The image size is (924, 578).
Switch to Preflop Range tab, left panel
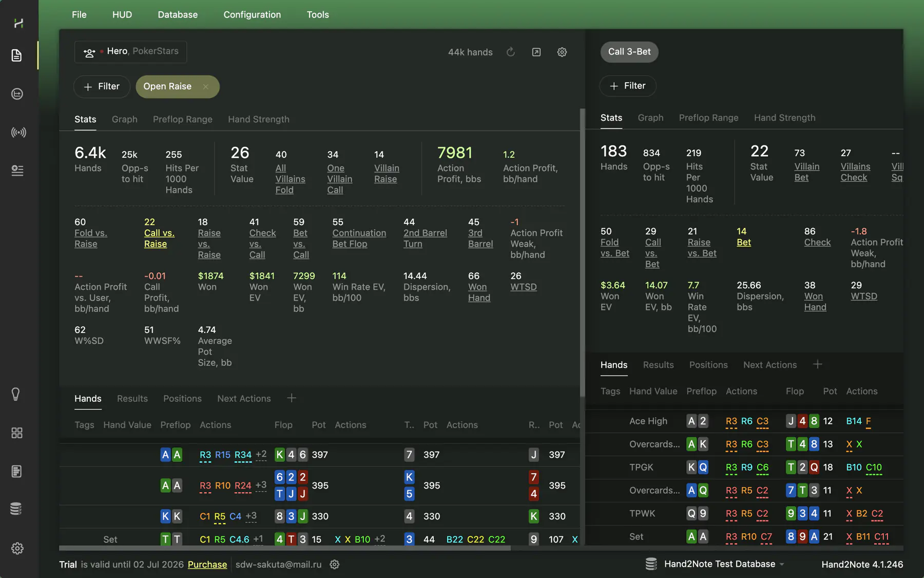(x=183, y=119)
